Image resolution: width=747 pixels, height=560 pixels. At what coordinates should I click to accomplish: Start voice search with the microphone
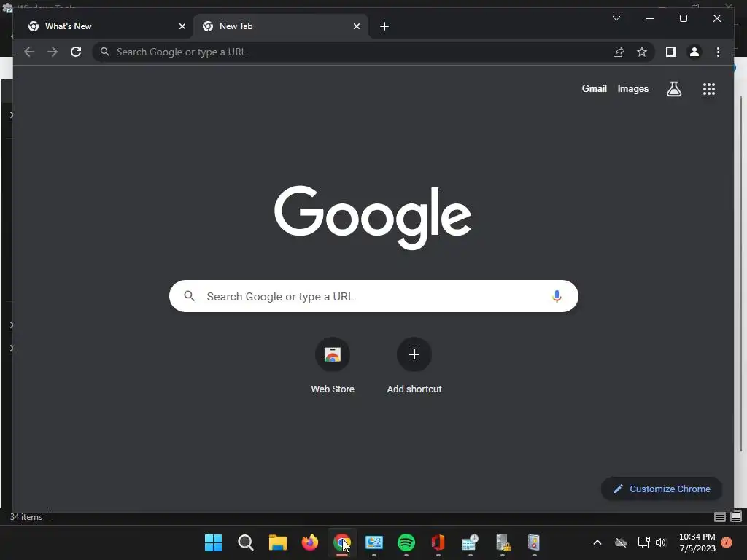coord(557,296)
